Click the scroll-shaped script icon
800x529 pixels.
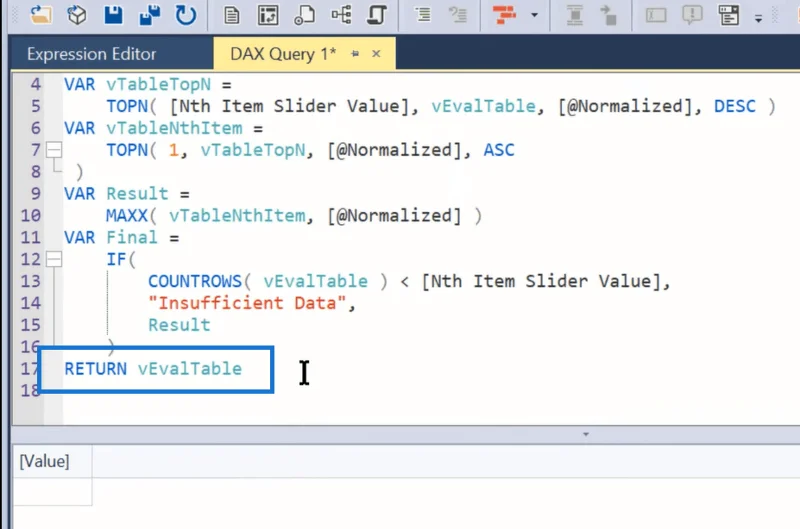click(377, 15)
